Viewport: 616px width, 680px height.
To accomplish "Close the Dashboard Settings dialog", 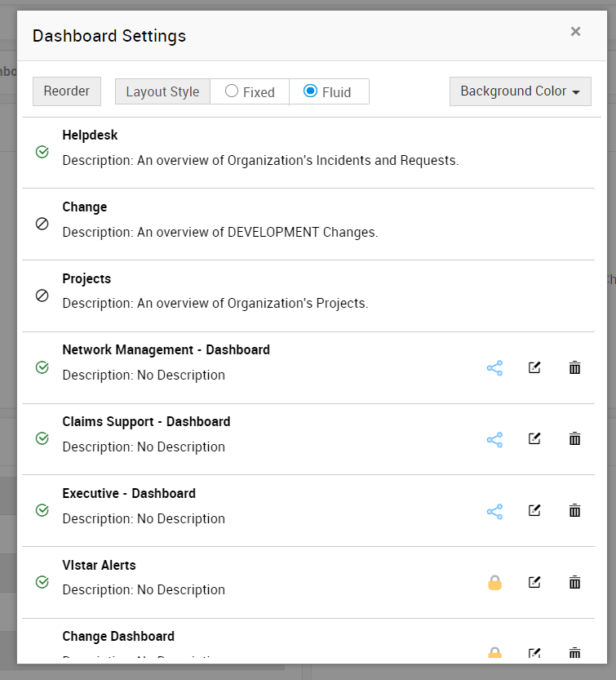I will (x=575, y=32).
